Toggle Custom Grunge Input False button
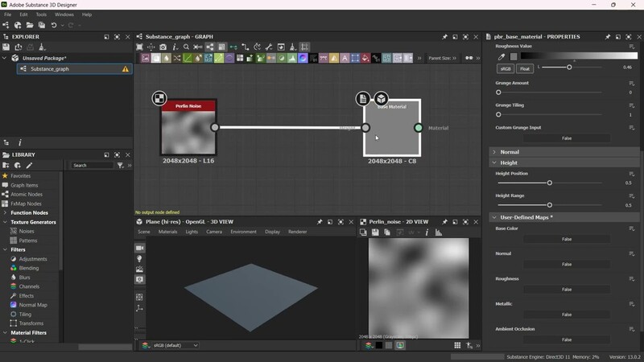The image size is (644, 362). (x=566, y=138)
